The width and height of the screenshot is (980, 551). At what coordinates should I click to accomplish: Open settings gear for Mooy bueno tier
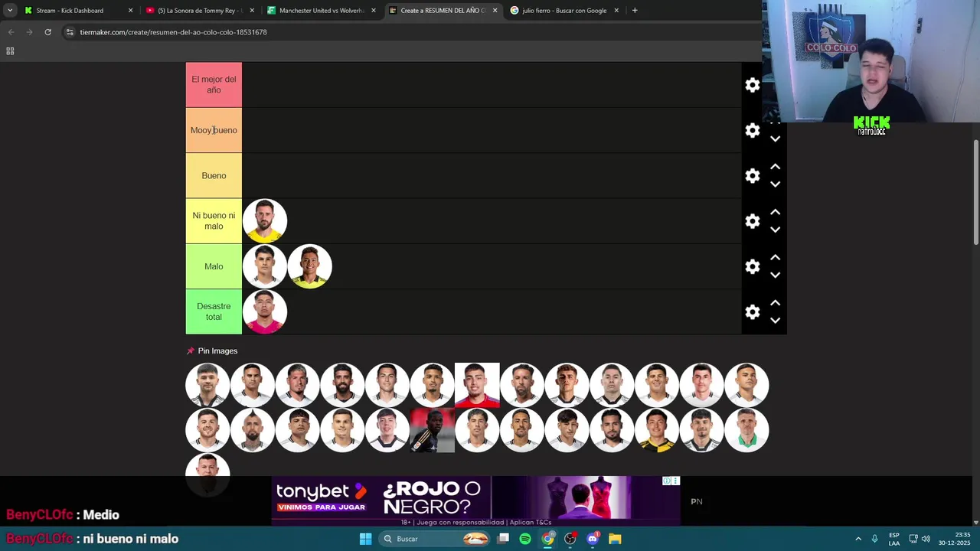point(753,130)
